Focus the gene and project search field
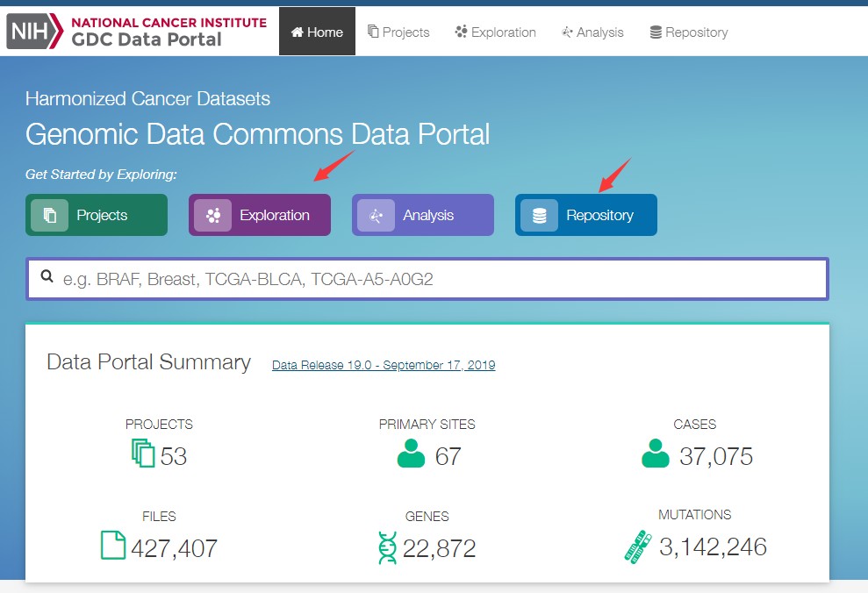This screenshot has width=868, height=593. 439,279
